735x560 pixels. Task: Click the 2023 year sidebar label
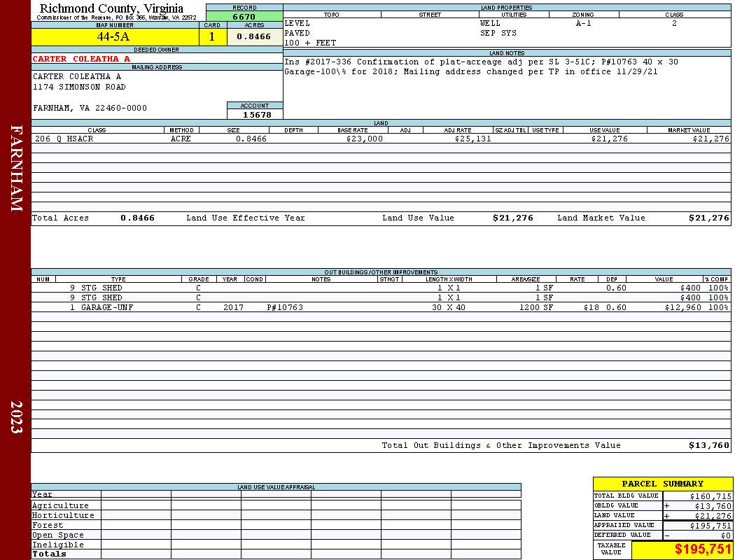16,417
